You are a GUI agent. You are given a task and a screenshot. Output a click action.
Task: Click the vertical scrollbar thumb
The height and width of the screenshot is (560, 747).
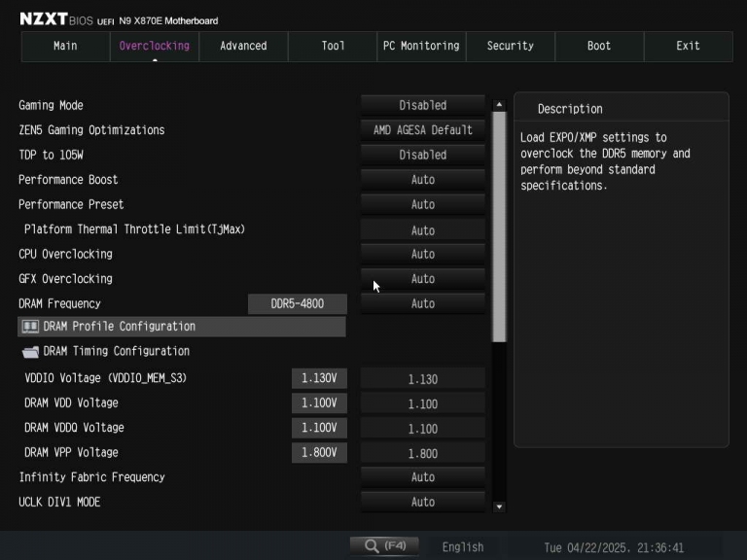[499, 227]
